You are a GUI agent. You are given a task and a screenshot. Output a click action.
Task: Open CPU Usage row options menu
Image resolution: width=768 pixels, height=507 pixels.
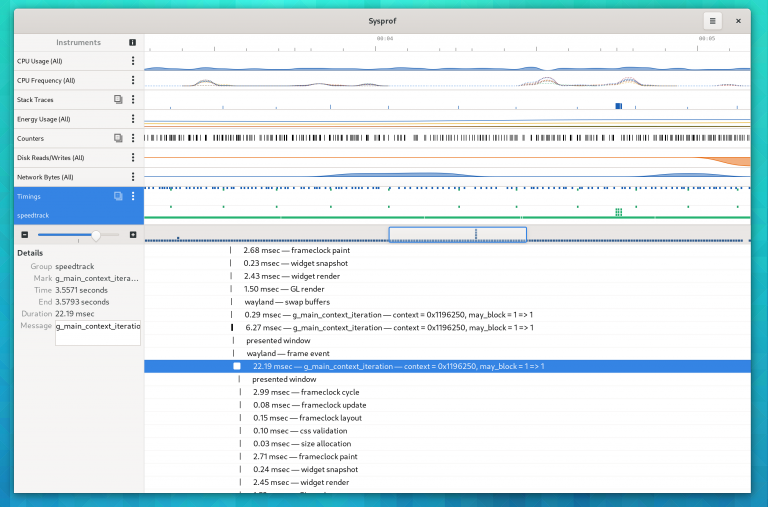tap(132, 61)
